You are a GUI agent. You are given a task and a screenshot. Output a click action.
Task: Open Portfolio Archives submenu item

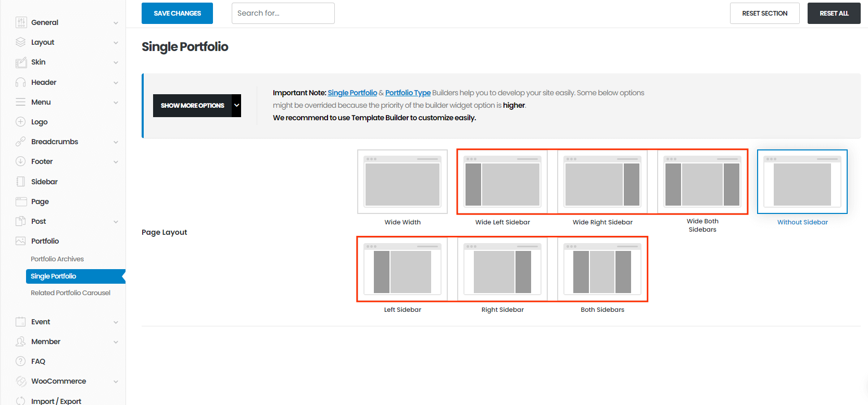(57, 259)
